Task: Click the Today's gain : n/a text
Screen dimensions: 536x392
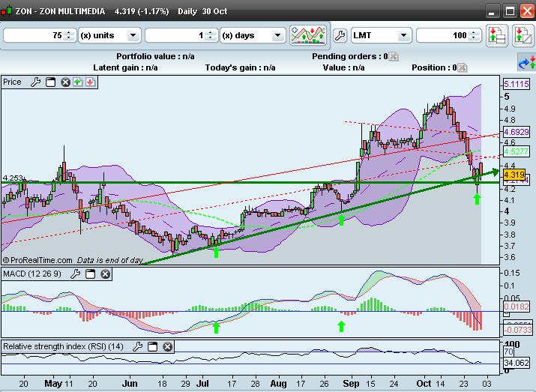Action: point(241,67)
